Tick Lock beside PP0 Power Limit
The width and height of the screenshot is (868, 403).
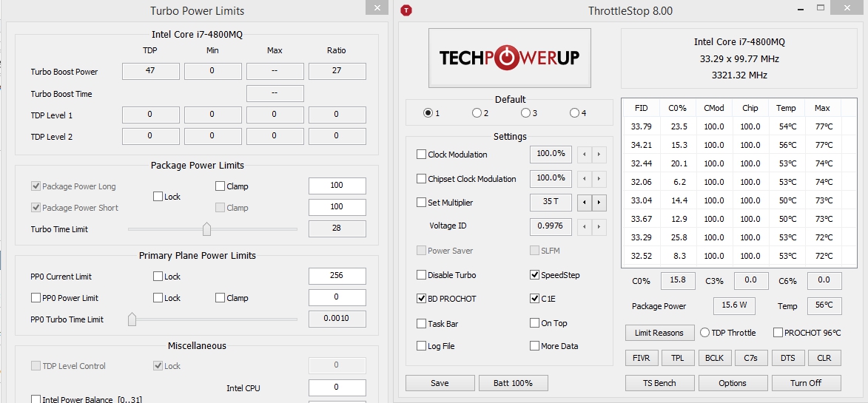point(158,298)
